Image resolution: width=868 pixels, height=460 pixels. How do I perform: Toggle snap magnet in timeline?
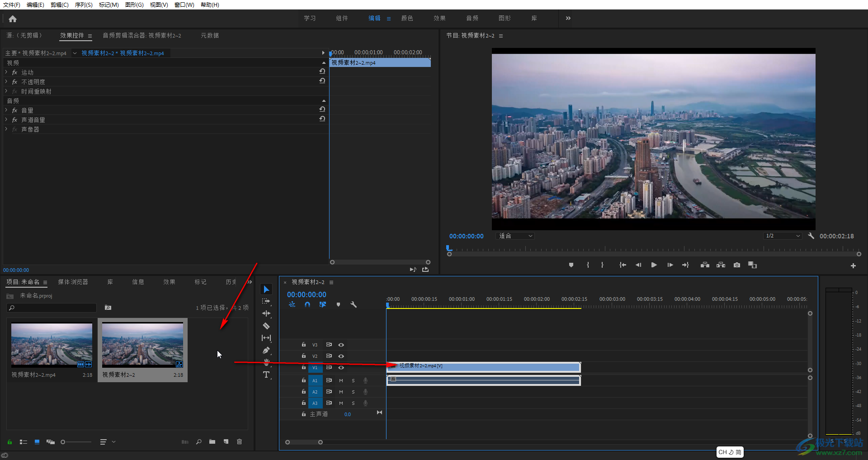[x=307, y=304]
